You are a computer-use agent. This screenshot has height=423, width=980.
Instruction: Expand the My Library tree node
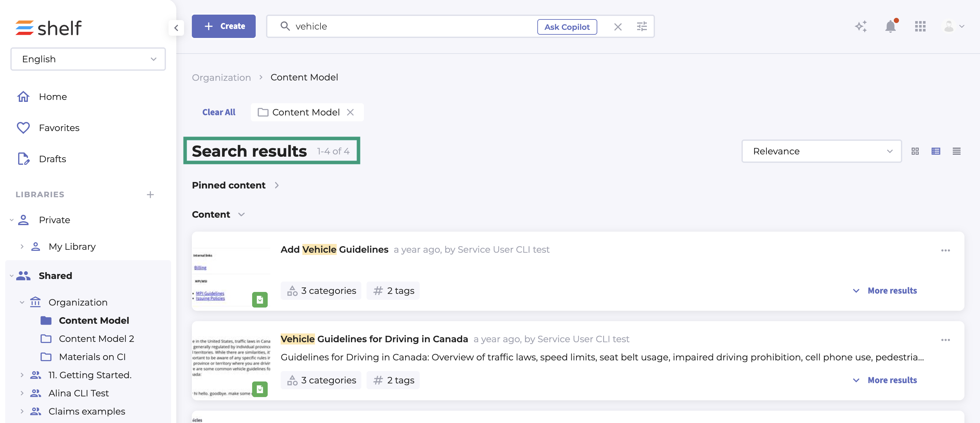click(22, 247)
